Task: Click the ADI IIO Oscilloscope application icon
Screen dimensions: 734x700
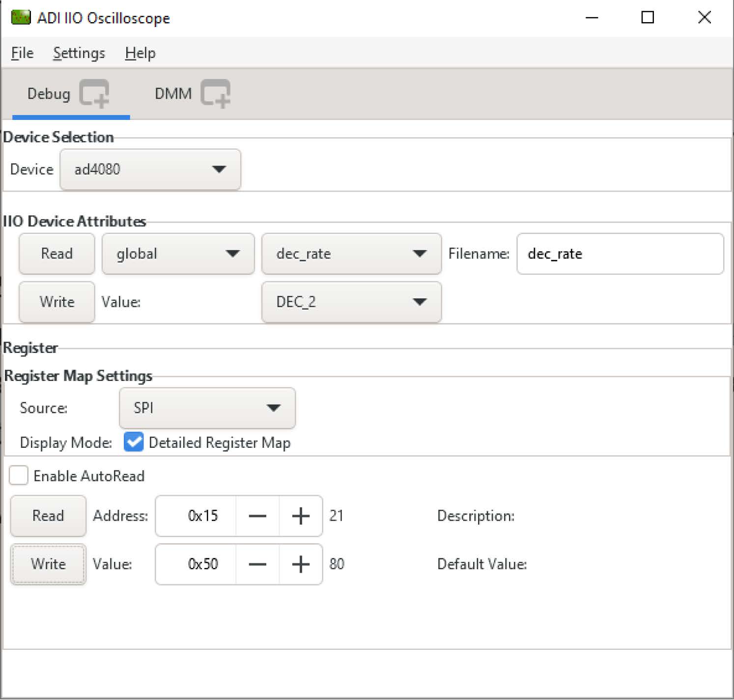Action: tap(20, 17)
